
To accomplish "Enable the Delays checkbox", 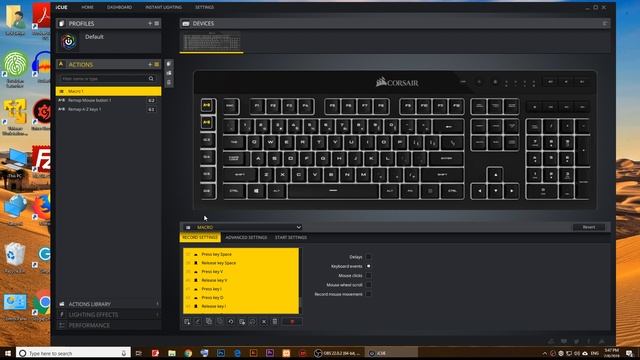I will point(368,257).
